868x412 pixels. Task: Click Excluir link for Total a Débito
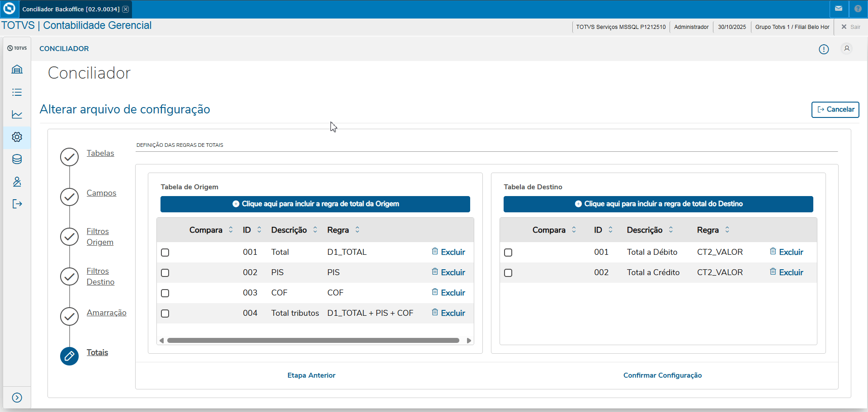(791, 252)
